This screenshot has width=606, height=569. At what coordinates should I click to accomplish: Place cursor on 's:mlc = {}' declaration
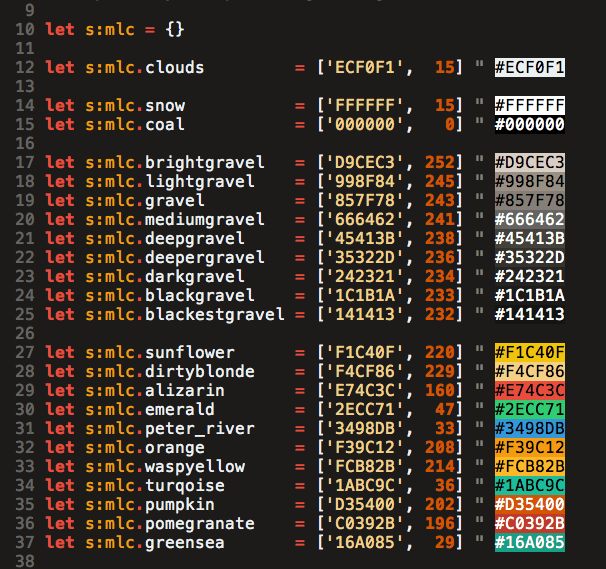coord(134,29)
